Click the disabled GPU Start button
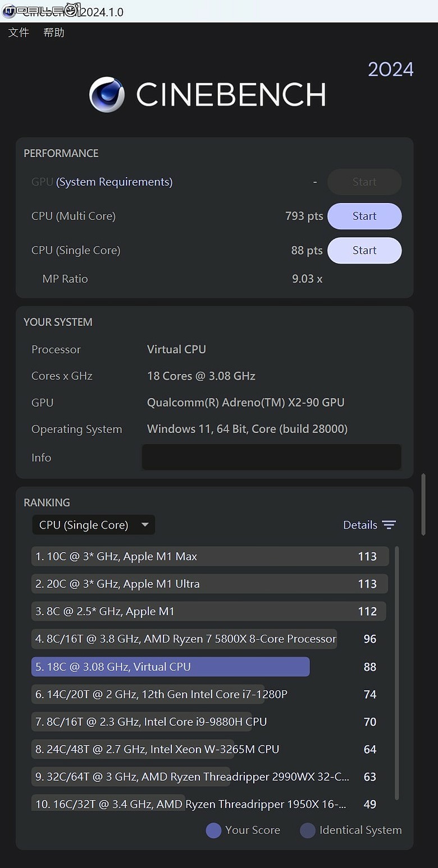This screenshot has width=438, height=868. coord(364,182)
